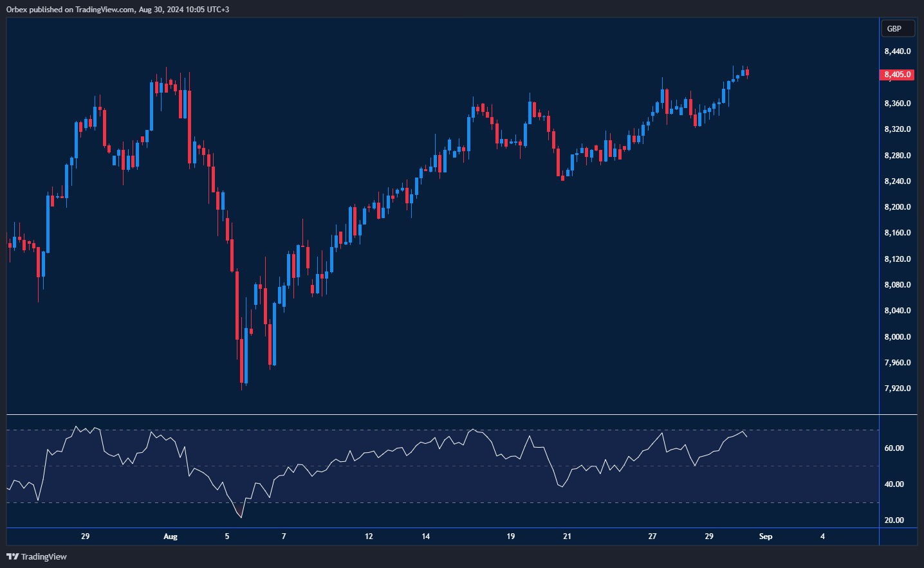Click the Orbex published on TradingView.com header text
Image resolution: width=924 pixels, height=568 pixels.
(x=118, y=10)
